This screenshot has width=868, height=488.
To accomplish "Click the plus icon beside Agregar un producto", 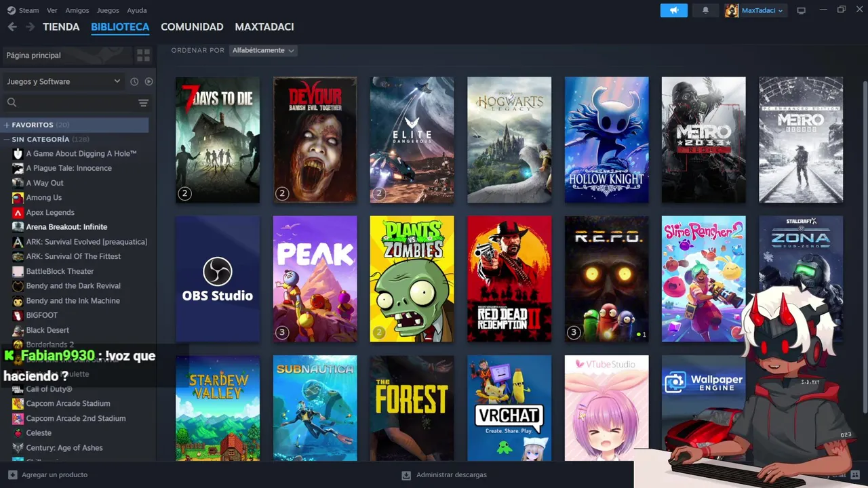I will tap(12, 474).
